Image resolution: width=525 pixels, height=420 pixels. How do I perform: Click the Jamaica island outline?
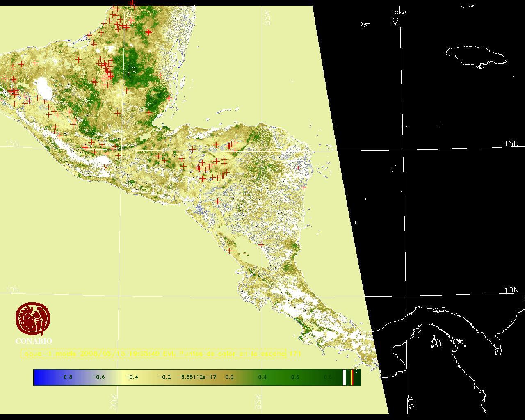click(x=477, y=57)
